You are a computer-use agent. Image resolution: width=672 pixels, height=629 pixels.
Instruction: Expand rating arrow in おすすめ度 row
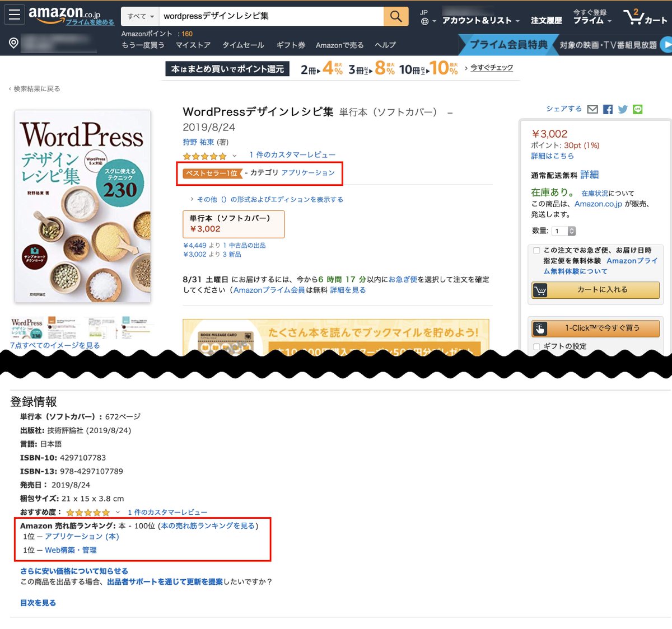[118, 513]
